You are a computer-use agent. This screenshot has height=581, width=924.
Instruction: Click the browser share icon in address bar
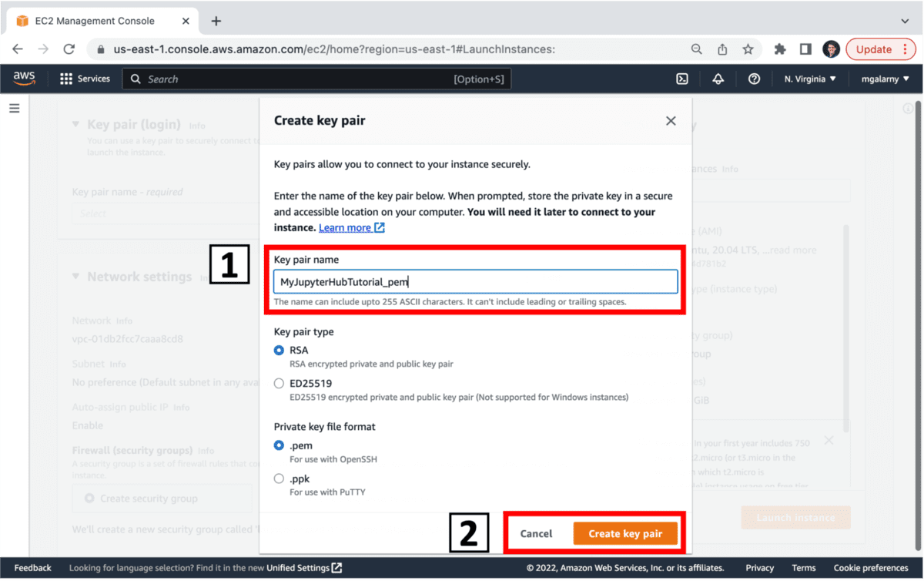[722, 49]
